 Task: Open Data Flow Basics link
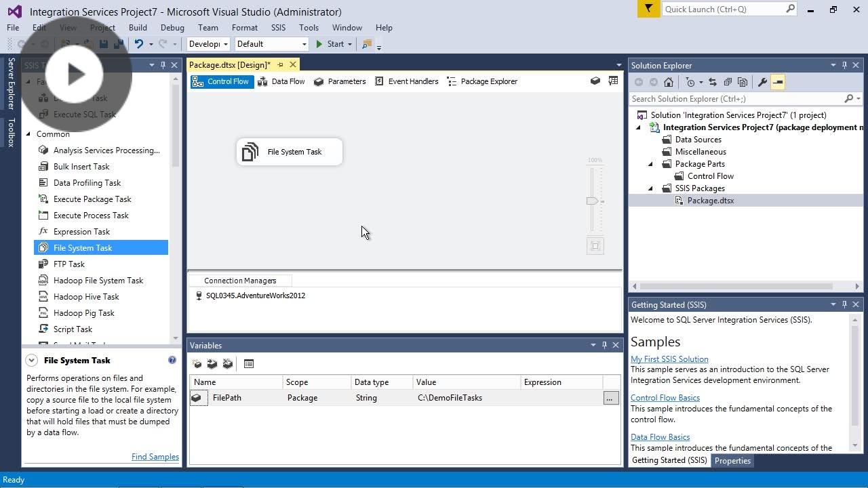pyautogui.click(x=660, y=437)
